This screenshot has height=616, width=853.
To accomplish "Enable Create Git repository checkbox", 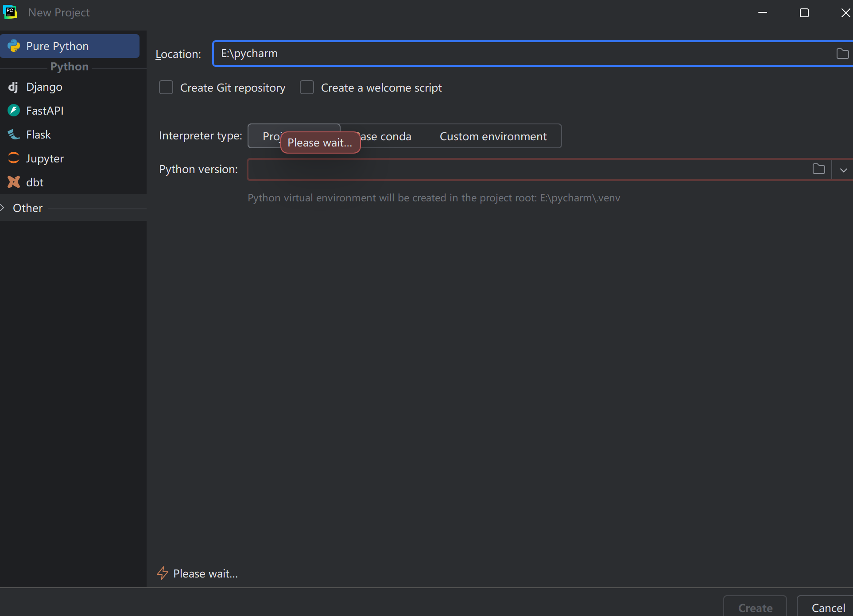I will point(166,87).
